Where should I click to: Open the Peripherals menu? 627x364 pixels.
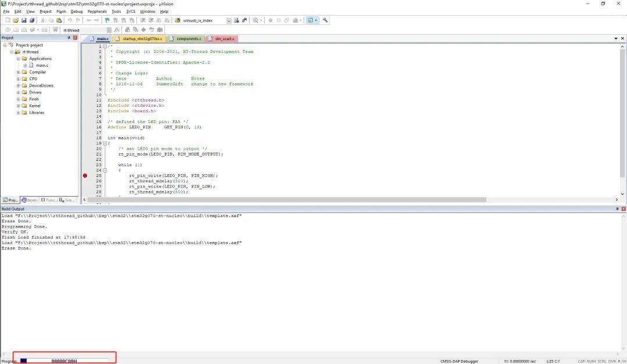click(97, 12)
